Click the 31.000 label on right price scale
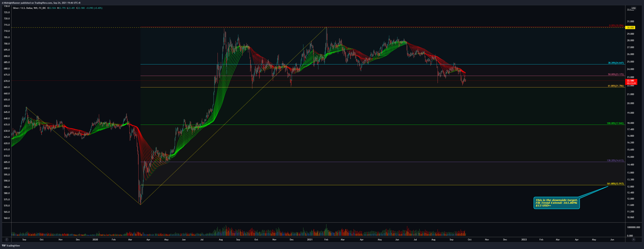This screenshot has width=644, height=249. point(631,21)
